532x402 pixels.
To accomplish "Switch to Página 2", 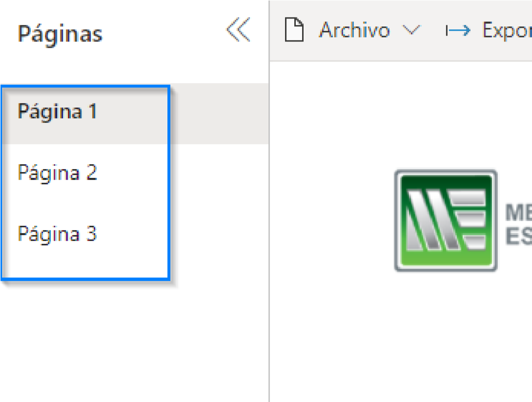I will [x=57, y=172].
